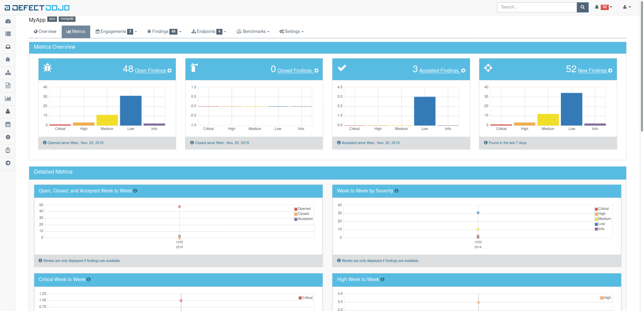
Task: Click the java tag on MyApp
Action: coord(52,19)
